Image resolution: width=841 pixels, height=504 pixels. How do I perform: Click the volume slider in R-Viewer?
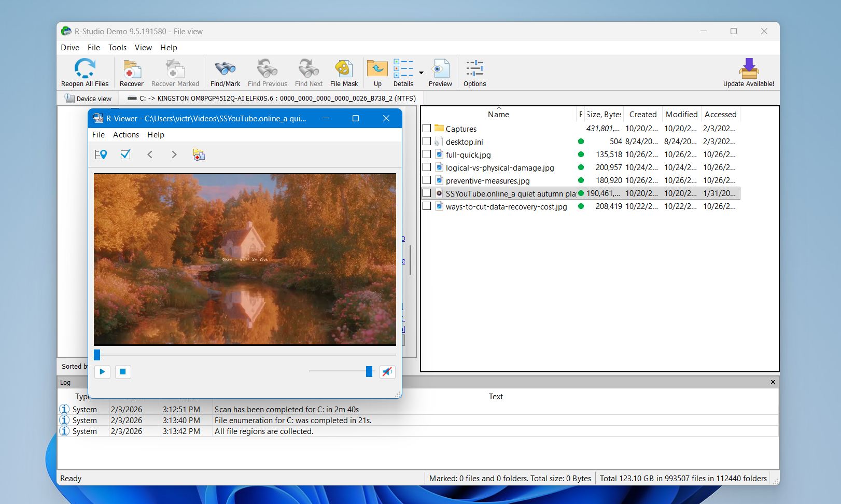click(x=340, y=371)
